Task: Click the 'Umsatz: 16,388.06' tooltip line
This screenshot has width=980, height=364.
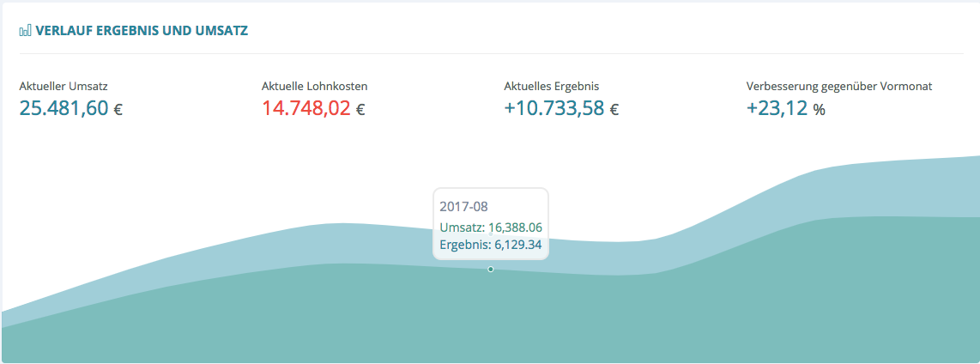Action: 491,227
